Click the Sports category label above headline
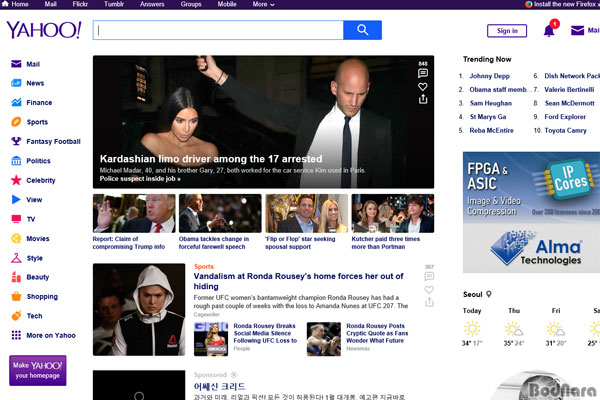600x400 pixels. tap(204, 266)
